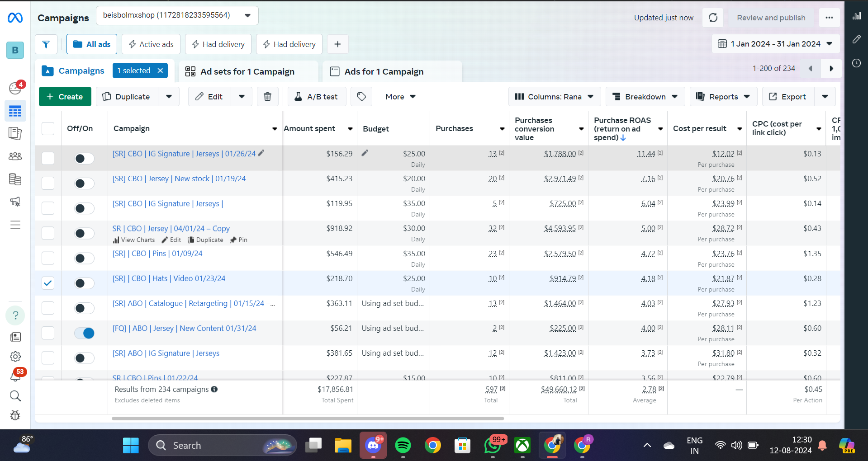Turn on the Pins 01/09/24 campaign toggle
This screenshot has width=868, height=461.
tap(85, 258)
